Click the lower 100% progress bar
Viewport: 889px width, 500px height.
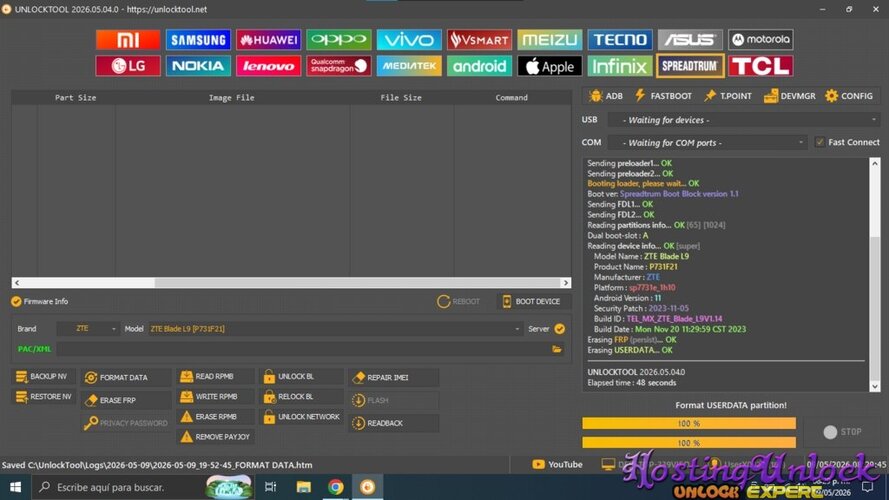[x=689, y=443]
